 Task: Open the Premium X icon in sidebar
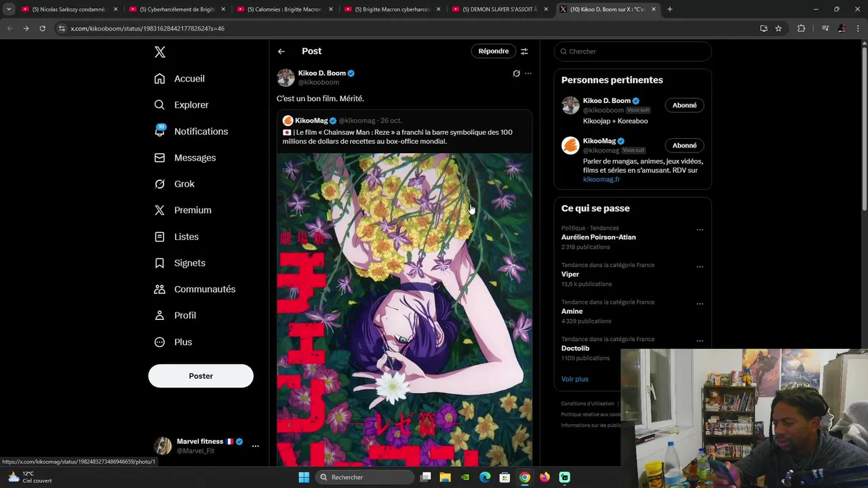pyautogui.click(x=159, y=210)
